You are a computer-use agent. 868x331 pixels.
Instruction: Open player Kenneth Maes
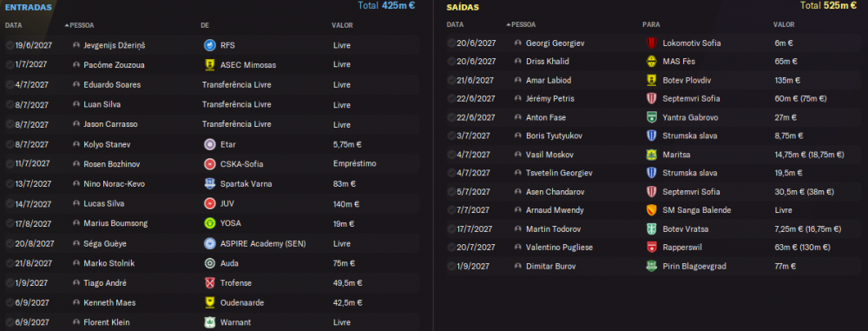click(109, 302)
